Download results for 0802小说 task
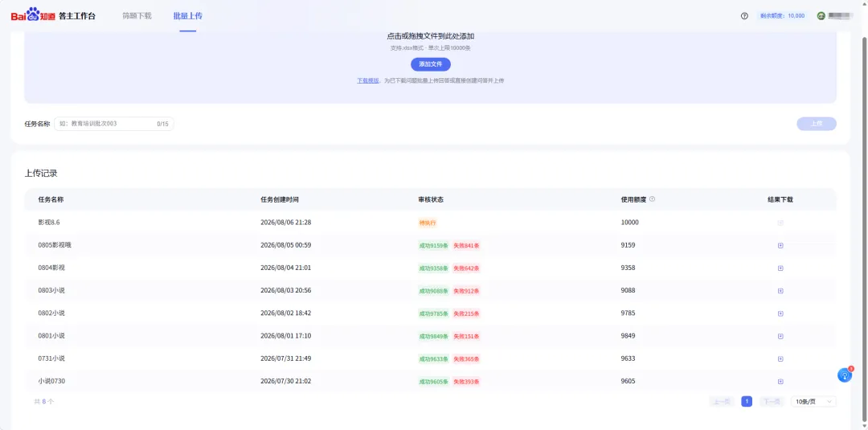This screenshot has width=868, height=430. (x=780, y=313)
